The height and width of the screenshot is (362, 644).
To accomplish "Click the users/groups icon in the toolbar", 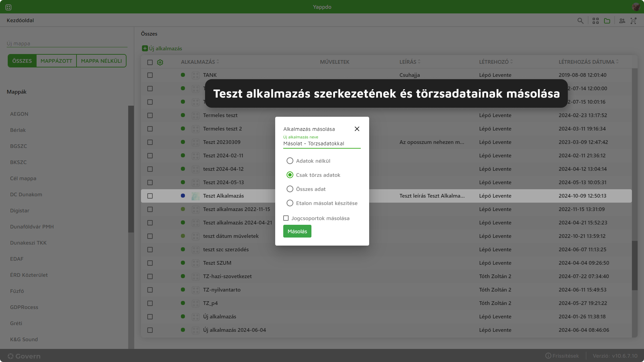I will (x=622, y=20).
